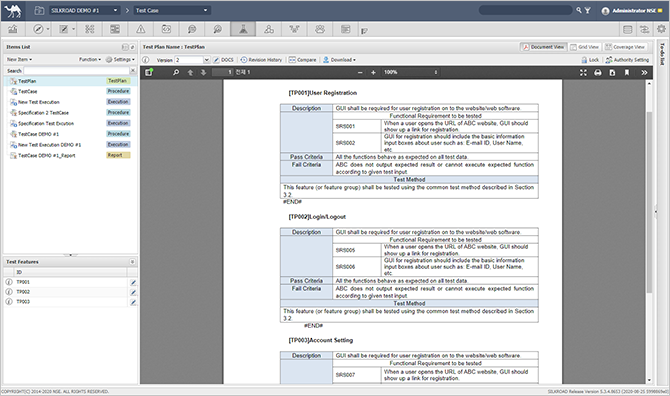Switch to Document View

(x=543, y=47)
